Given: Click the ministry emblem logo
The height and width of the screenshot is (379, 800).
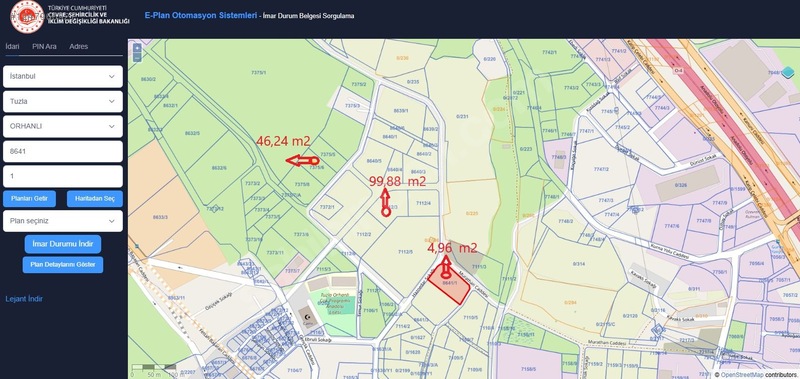Looking at the screenshot, I should [27, 17].
